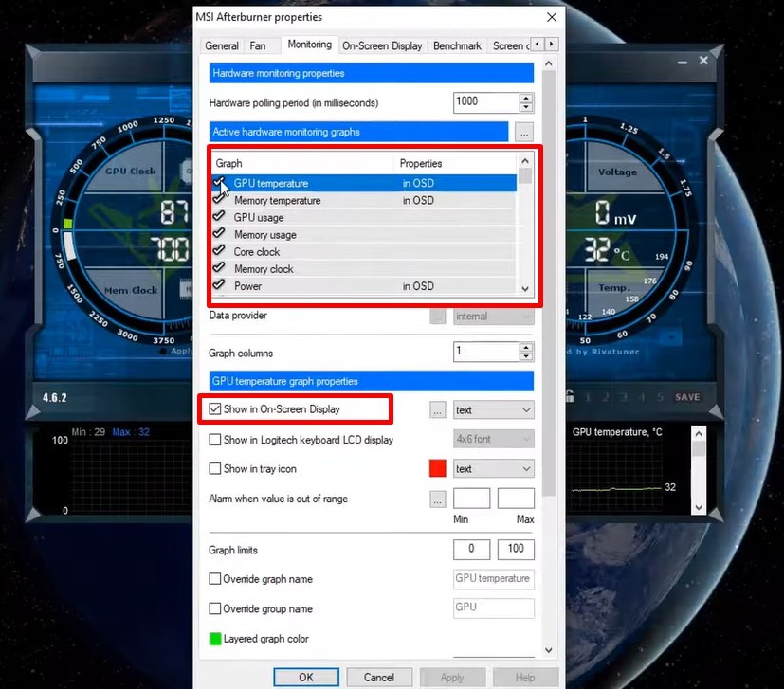Screen dimensions: 784x689
Task: Open alarm range ellipsis button
Action: 437,499
